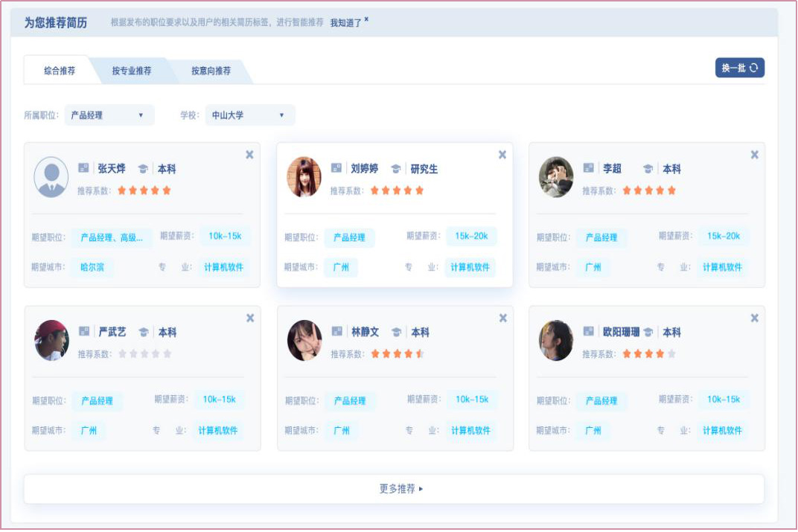Select the 按意向推荐 tab

(x=211, y=71)
